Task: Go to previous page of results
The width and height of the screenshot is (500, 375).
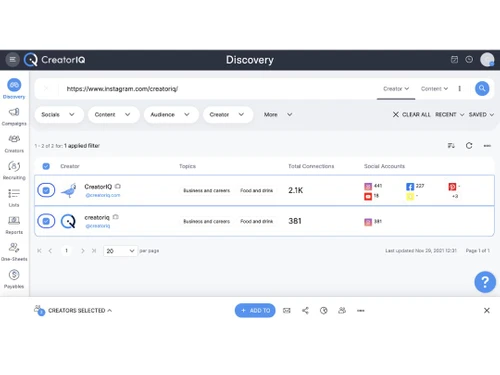Action: tap(50, 251)
